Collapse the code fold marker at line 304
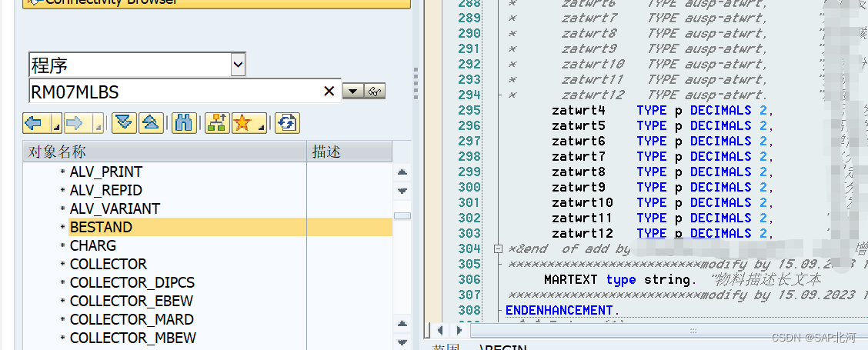Screen dimensions: 868x350 tap(498, 248)
